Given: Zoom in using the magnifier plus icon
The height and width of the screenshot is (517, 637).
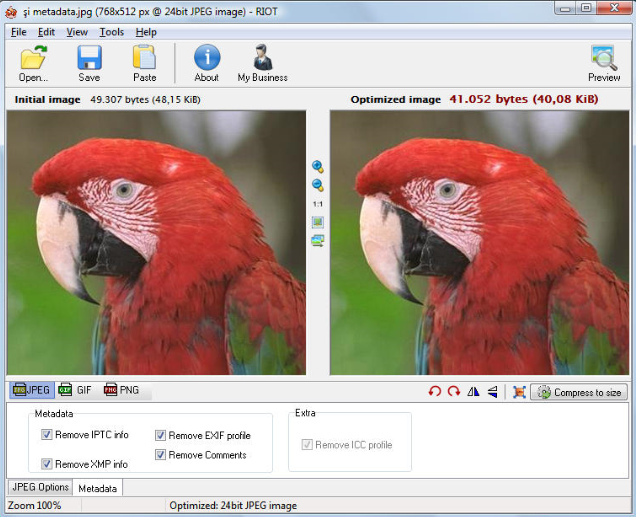Looking at the screenshot, I should [318, 167].
